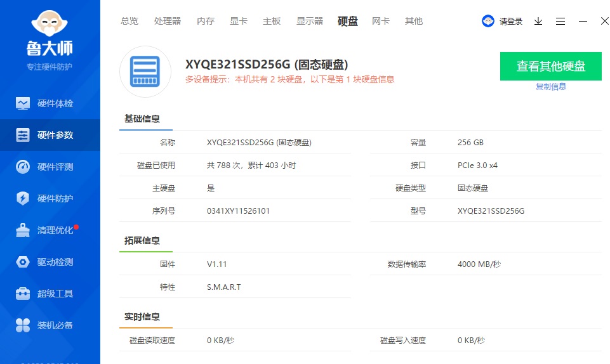The image size is (610, 364).
Task: Click 专注硬件防护 slogan text
Action: 50,67
